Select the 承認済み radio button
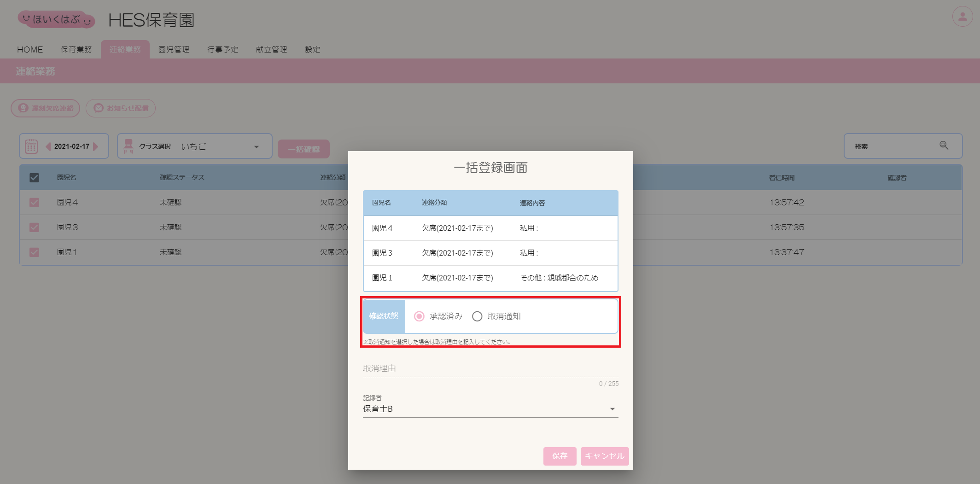The image size is (980, 484). (419, 316)
